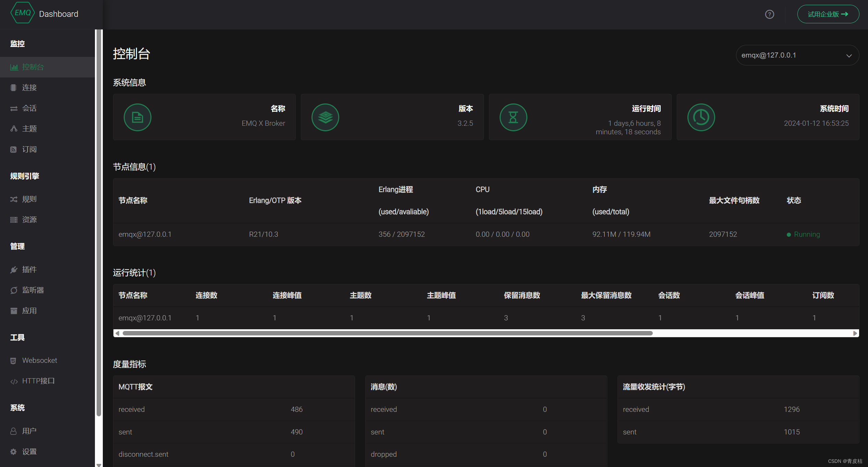Click the 会话 arrows icon in sidebar

pos(14,109)
